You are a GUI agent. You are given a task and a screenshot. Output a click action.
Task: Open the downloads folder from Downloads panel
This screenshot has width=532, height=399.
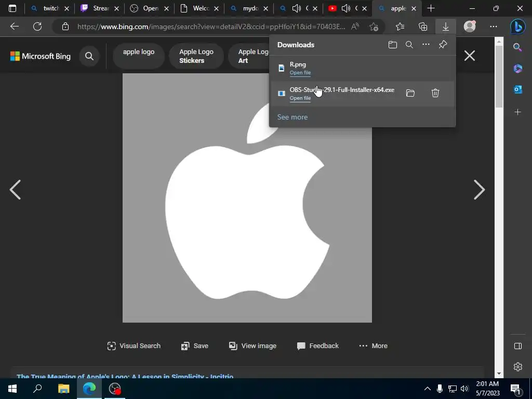tap(393, 45)
